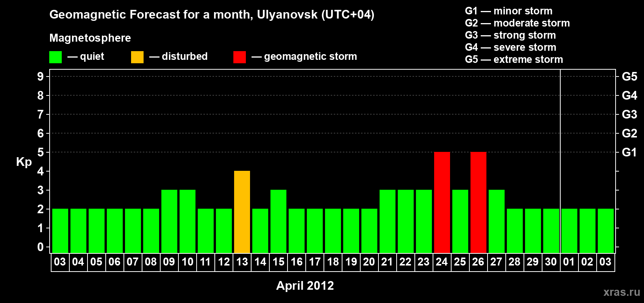The height and width of the screenshot is (303, 644).
Task: Select the orange bar for April 13
Action: [242, 212]
